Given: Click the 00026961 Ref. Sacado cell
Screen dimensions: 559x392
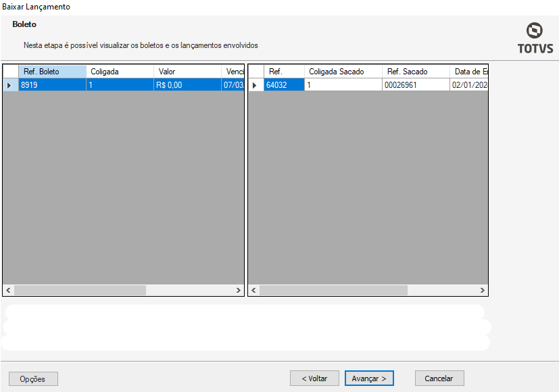Looking at the screenshot, I should [x=416, y=85].
